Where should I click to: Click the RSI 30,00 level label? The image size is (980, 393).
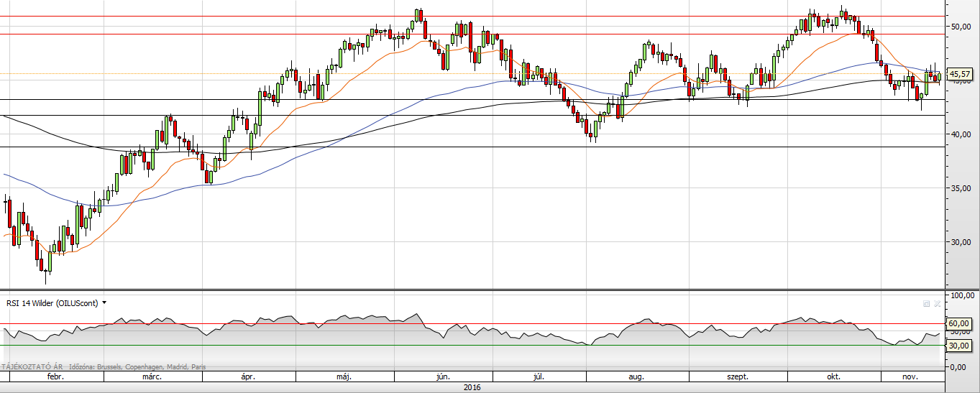click(961, 345)
